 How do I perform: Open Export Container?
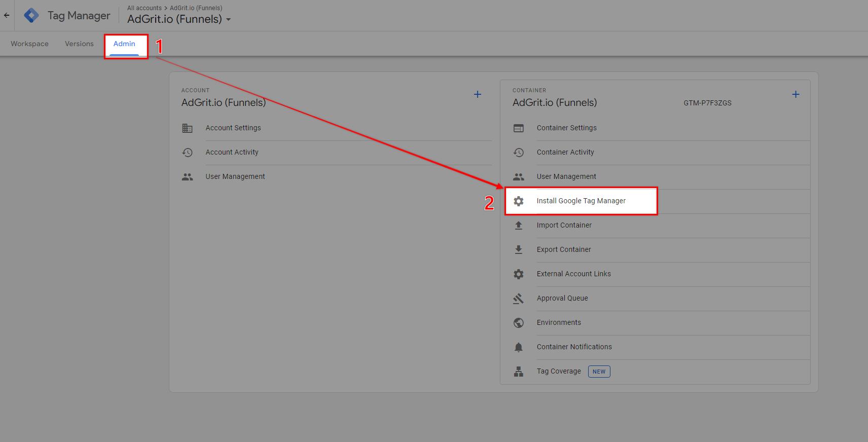[564, 249]
